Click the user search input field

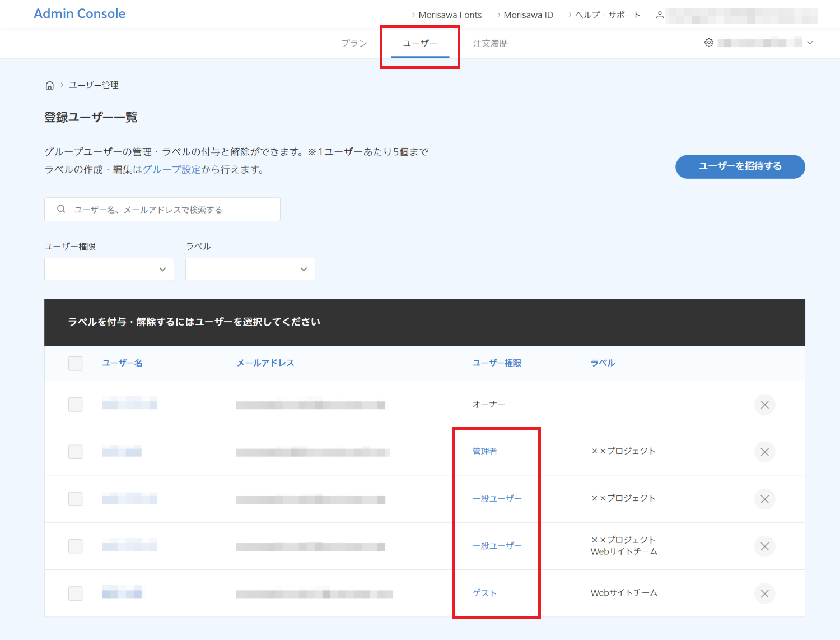tap(168, 210)
